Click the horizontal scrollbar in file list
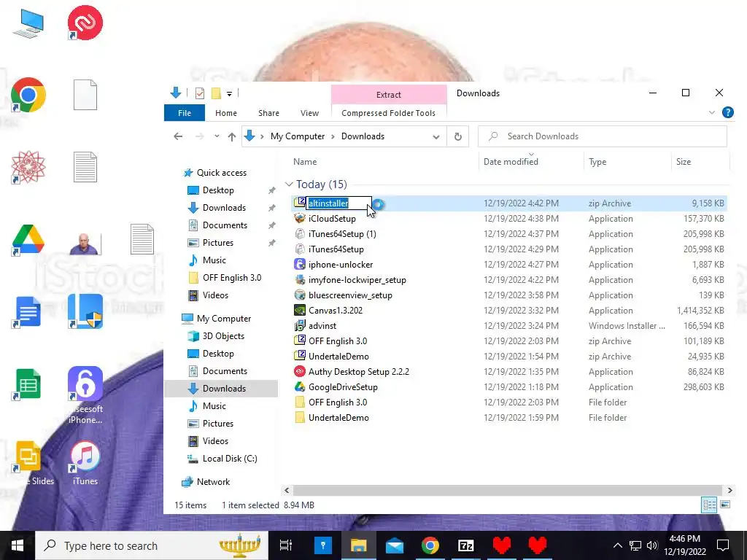747x560 pixels. (508, 490)
